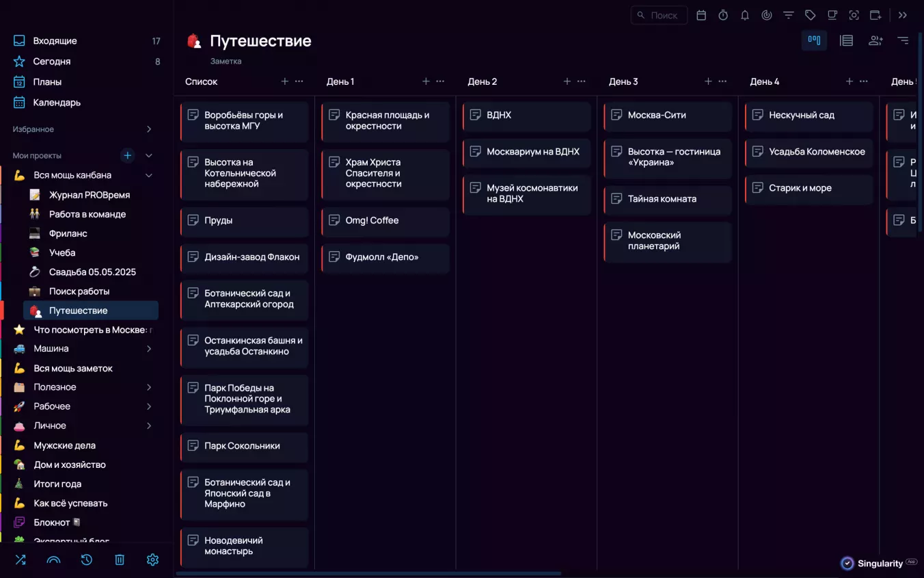Image resolution: width=924 pixels, height=578 pixels.
Task: Open День 1 column options menu
Action: click(x=440, y=81)
